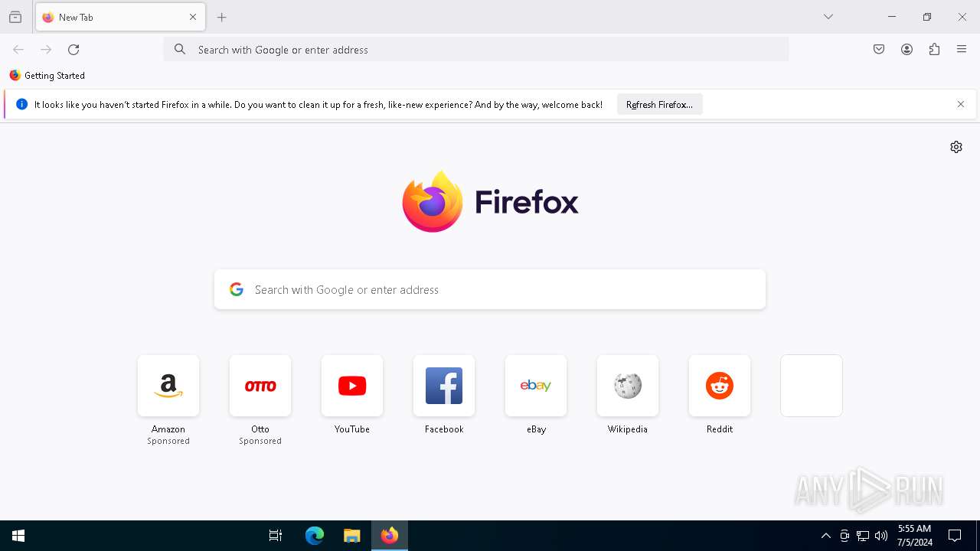The width and height of the screenshot is (980, 551).
Task: Go forward one page arrow
Action: click(46, 50)
